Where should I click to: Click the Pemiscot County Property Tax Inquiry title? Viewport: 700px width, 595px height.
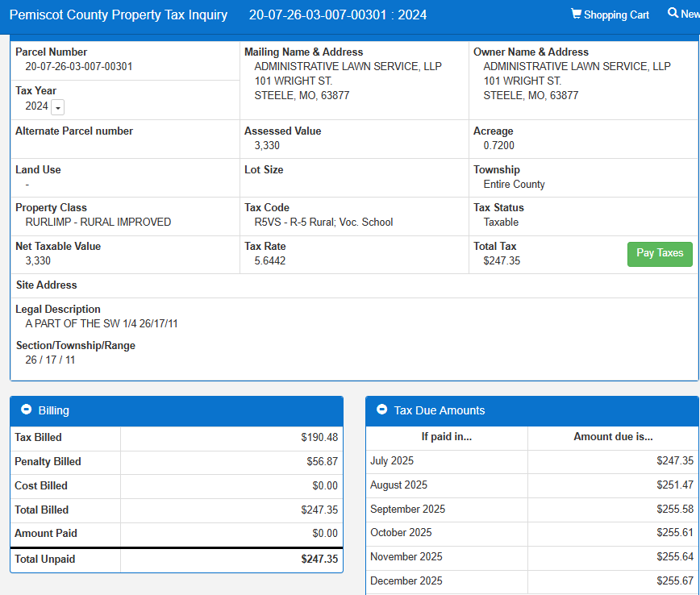[x=119, y=15]
